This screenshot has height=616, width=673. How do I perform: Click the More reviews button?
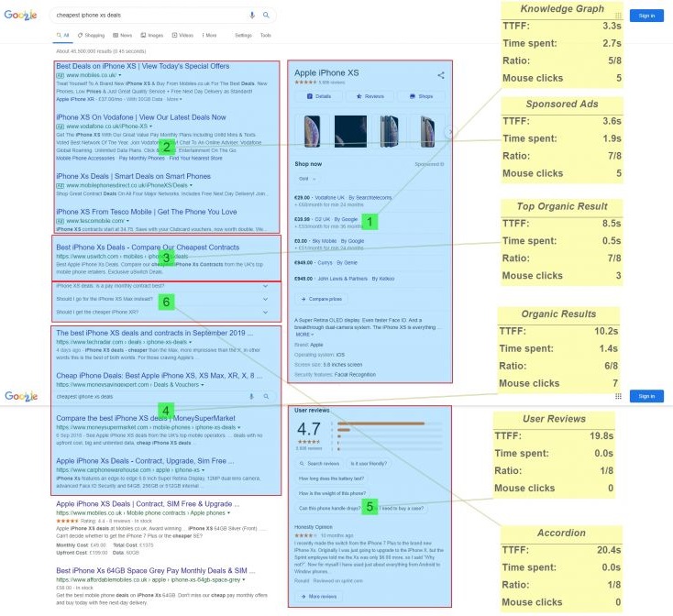pyautogui.click(x=319, y=597)
